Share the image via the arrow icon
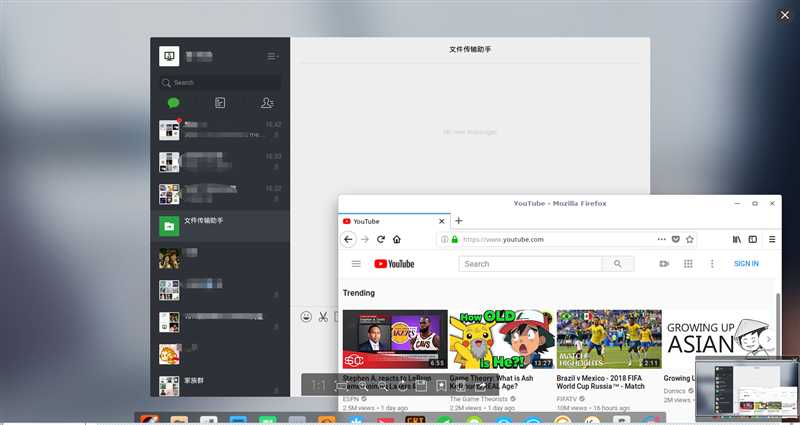The height and width of the screenshot is (425, 800). (x=480, y=385)
